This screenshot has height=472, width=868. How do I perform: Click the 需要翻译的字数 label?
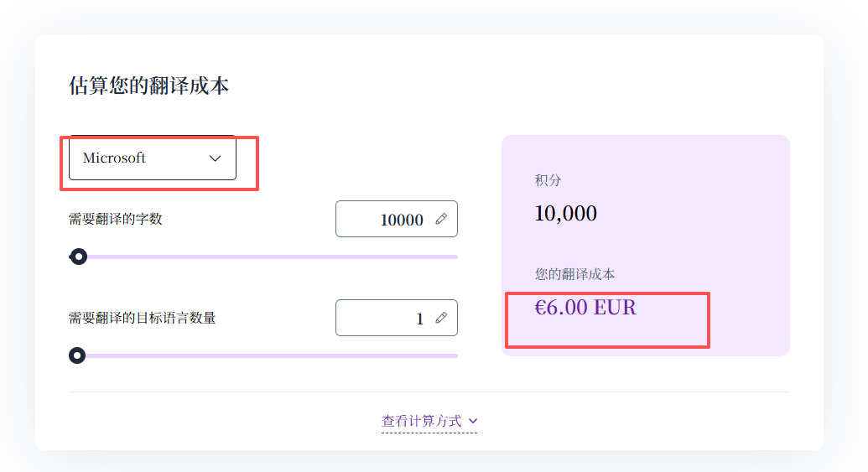click(x=116, y=220)
